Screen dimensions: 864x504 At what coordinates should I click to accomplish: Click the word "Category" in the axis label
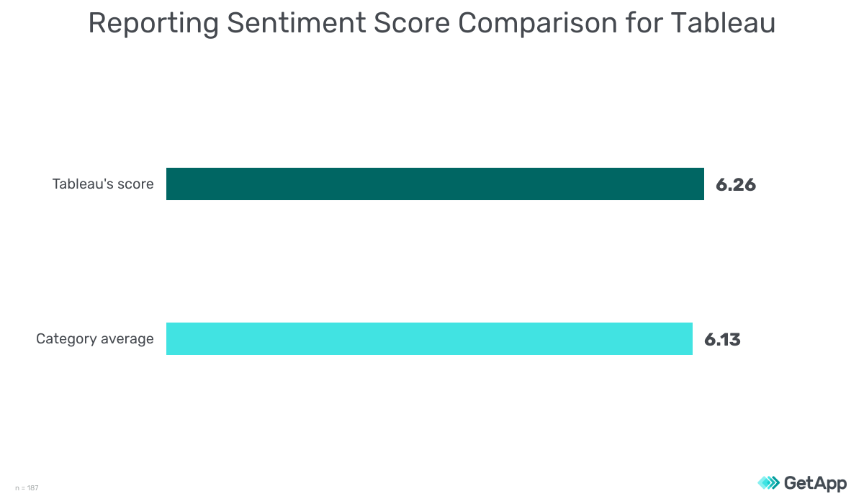65,339
